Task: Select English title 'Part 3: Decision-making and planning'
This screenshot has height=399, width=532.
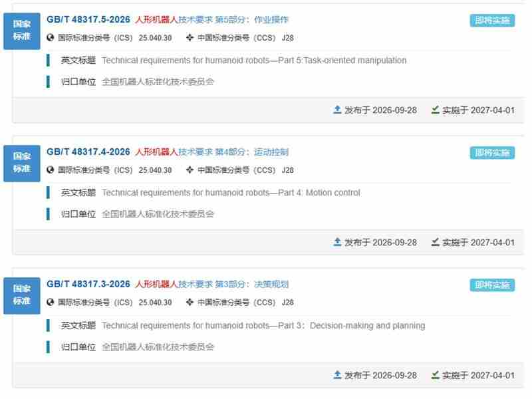Action: tap(352, 326)
